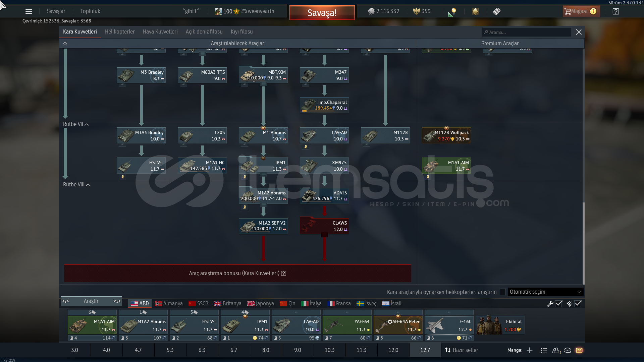Switch to the Kıyı filosu tab
644x362 pixels.
[x=242, y=32]
